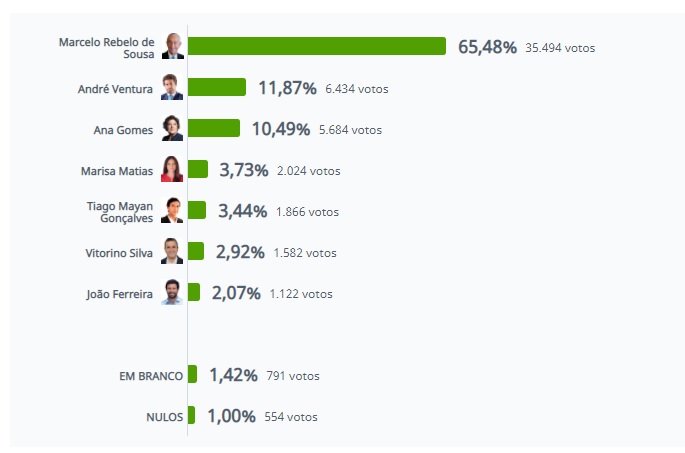
Task: Click the NULOS label
Action: tap(164, 417)
